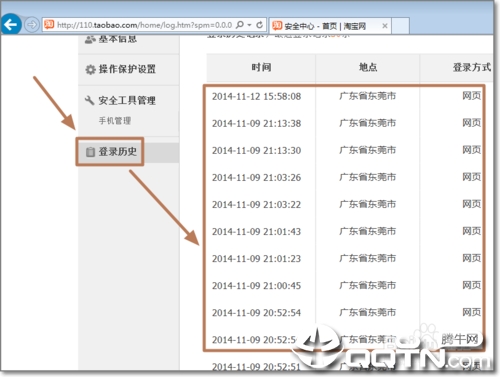The width and height of the screenshot is (500, 377).
Task: Click the wrench icon beside 安全工具管理
Action: point(90,100)
